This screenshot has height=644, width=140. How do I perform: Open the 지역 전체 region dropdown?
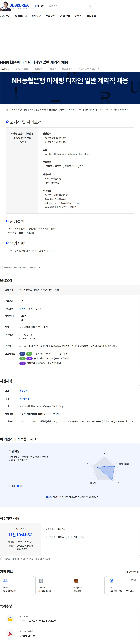coord(41,6)
